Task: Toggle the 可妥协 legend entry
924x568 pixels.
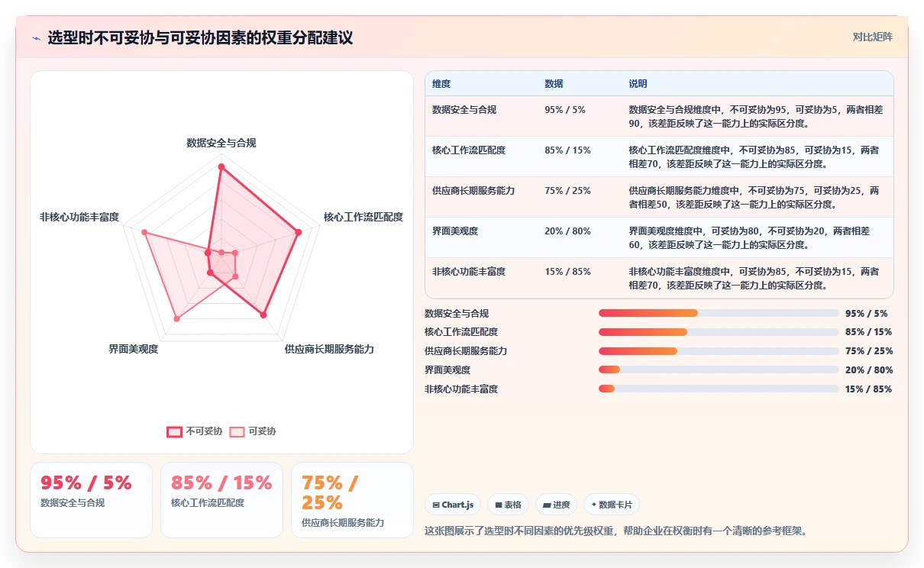Action: pyautogui.click(x=253, y=431)
